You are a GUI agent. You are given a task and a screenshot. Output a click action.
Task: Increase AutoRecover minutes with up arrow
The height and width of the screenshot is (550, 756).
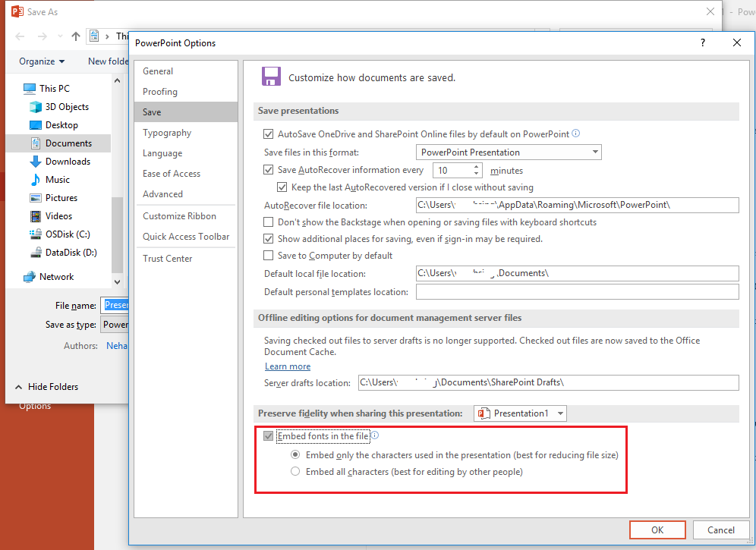pyautogui.click(x=477, y=166)
